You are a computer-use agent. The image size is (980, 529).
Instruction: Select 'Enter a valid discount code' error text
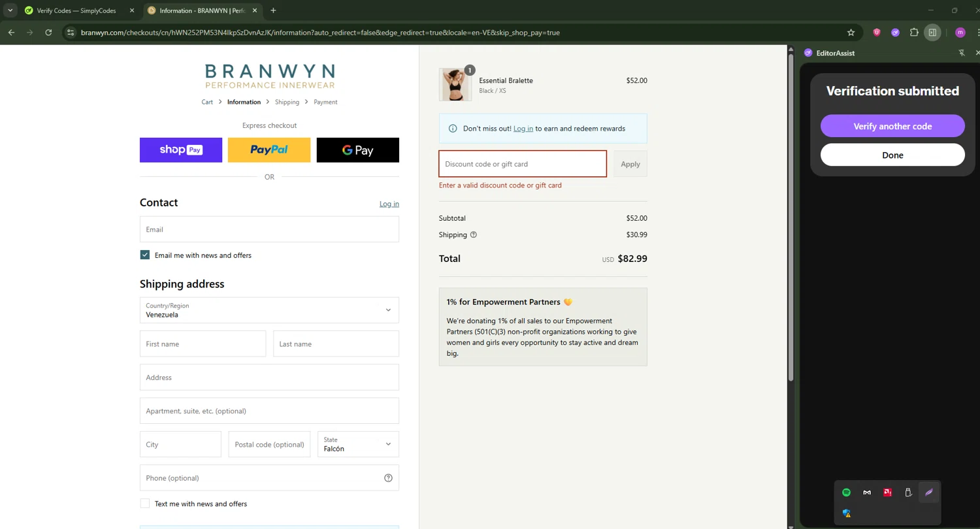pyautogui.click(x=500, y=185)
